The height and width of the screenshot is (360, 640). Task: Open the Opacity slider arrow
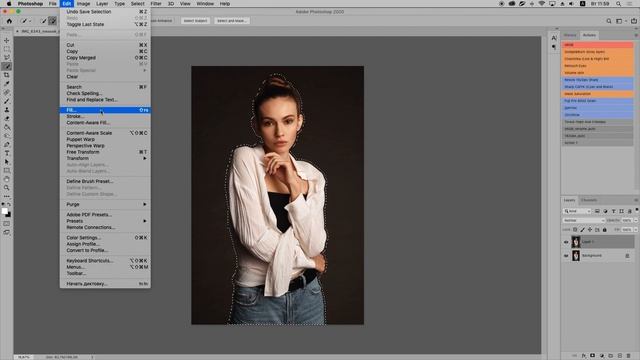point(636,220)
